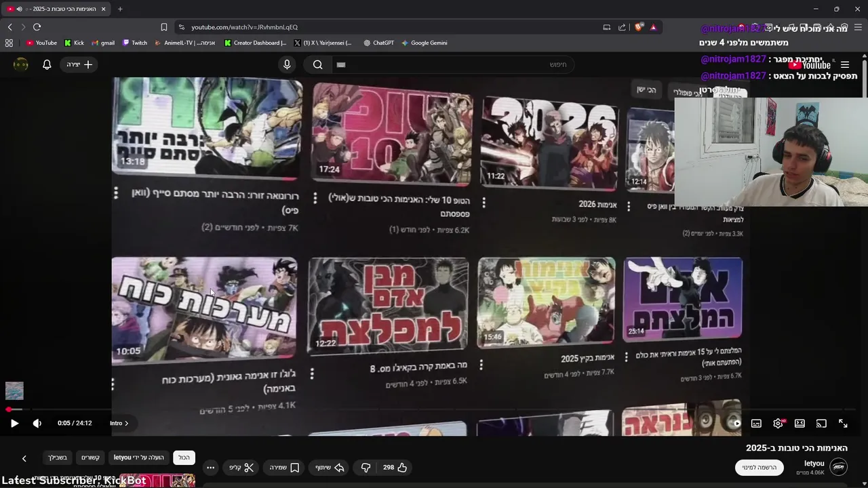Select the קשורים filter chip
The image size is (868, 488).
tap(90, 457)
